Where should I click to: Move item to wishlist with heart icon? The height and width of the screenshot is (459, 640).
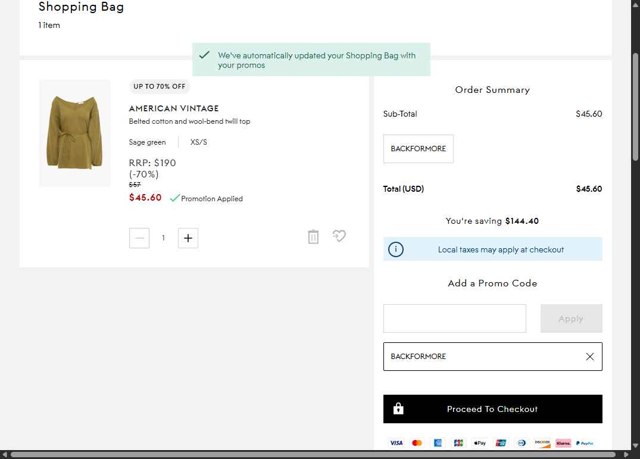coord(339,236)
